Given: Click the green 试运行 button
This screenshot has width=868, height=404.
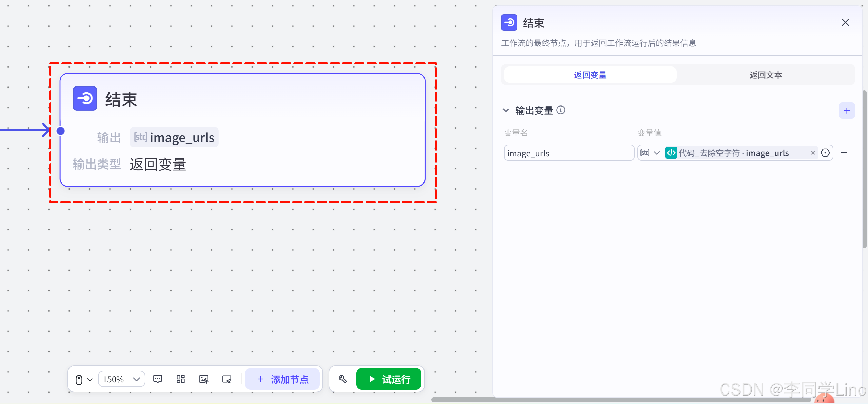Looking at the screenshot, I should coord(389,379).
